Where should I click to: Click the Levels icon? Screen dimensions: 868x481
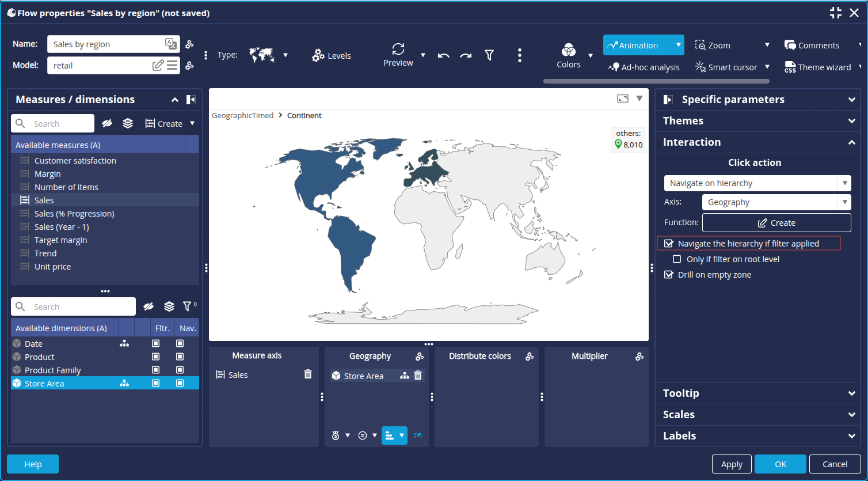click(318, 55)
